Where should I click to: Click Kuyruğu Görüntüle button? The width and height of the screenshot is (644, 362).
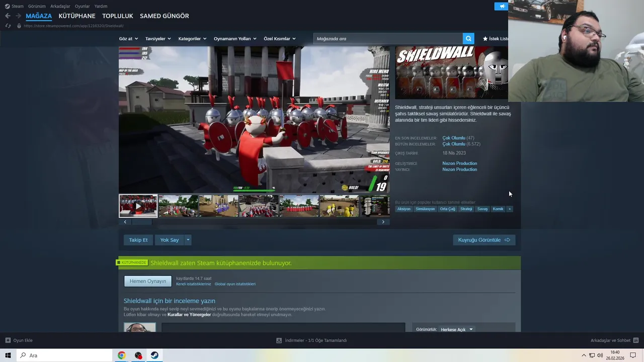484,240
